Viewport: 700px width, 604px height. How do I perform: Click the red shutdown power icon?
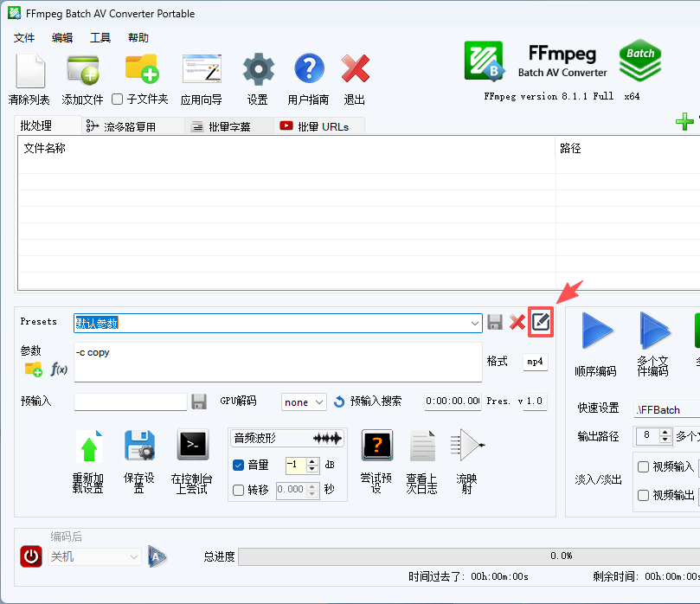[31, 556]
